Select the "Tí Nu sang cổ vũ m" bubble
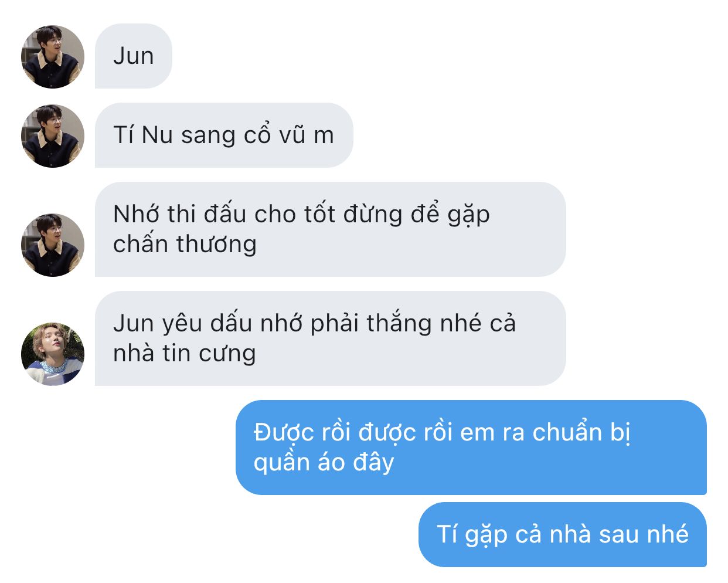 tap(224, 135)
